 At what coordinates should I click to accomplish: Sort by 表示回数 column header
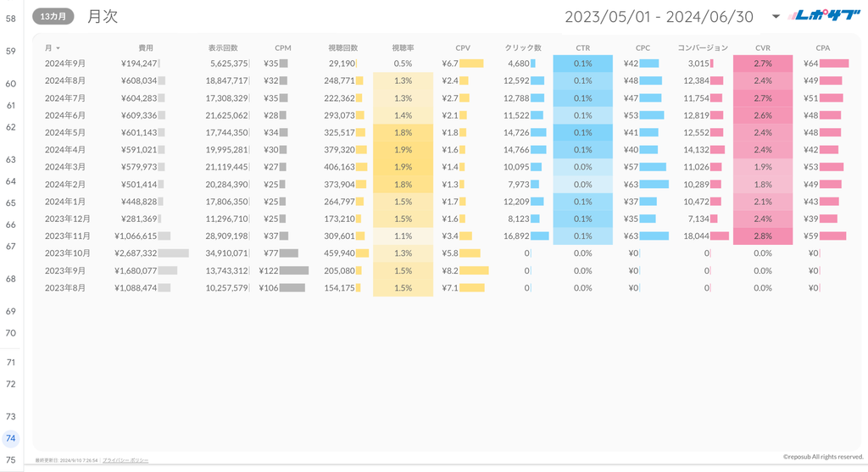(223, 48)
